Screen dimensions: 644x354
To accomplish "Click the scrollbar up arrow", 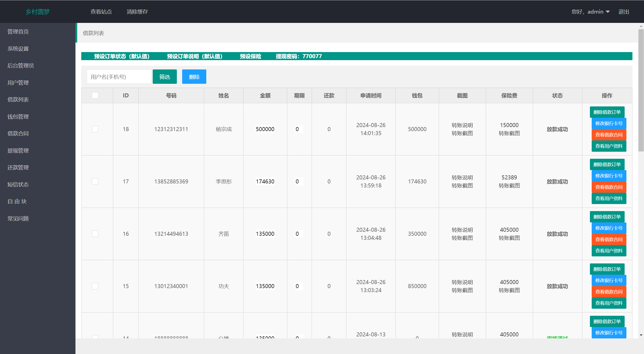I will pyautogui.click(x=641, y=26).
